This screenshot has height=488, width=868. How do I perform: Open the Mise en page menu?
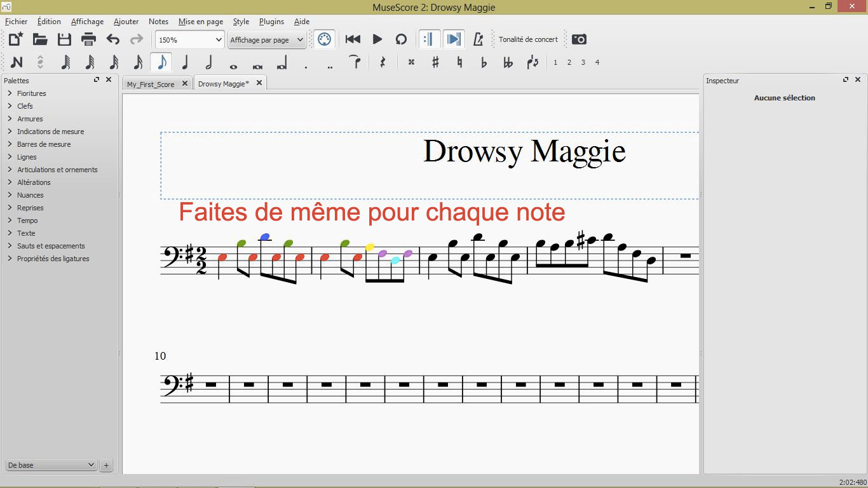pos(201,22)
